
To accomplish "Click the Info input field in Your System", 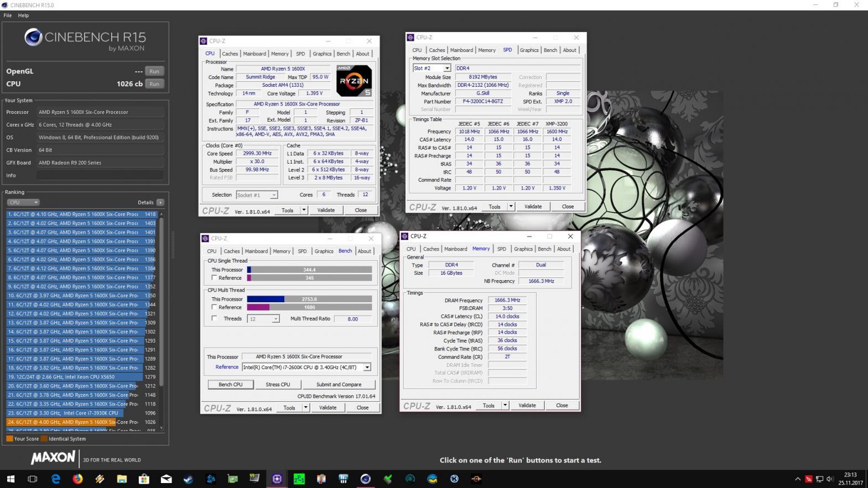I will tap(100, 175).
